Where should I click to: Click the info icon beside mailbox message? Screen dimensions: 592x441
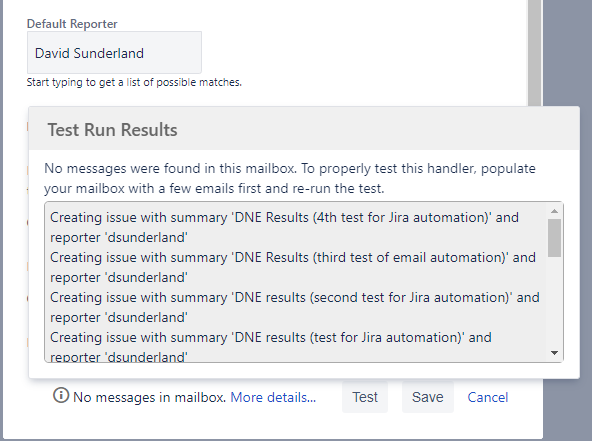61,396
